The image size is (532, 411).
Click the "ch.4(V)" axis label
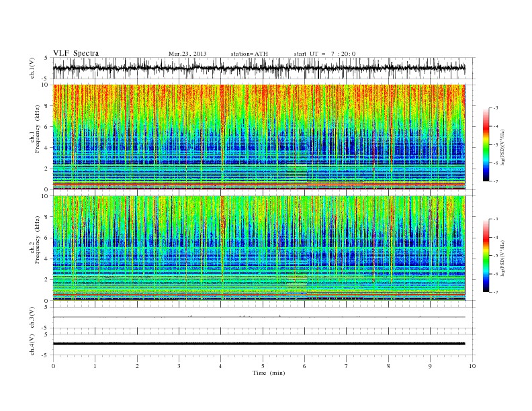click(x=32, y=345)
